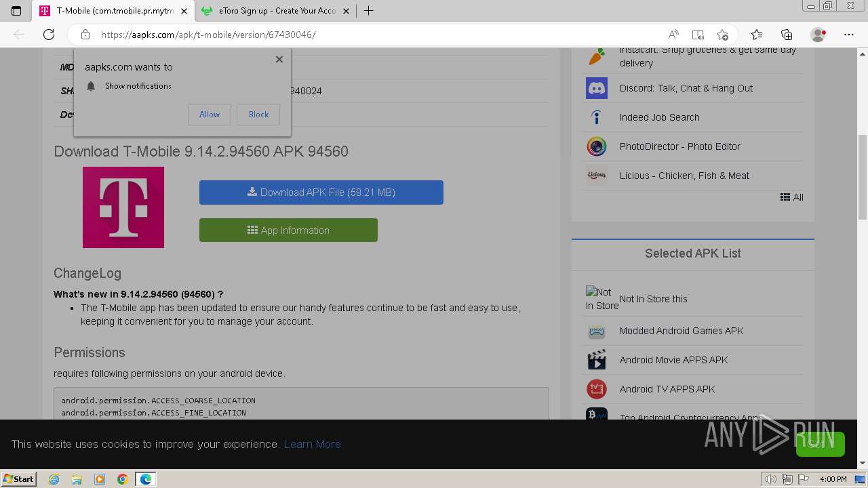This screenshot has width=868, height=488.
Task: Open the Favorites list toolbar icon
Action: 757,35
